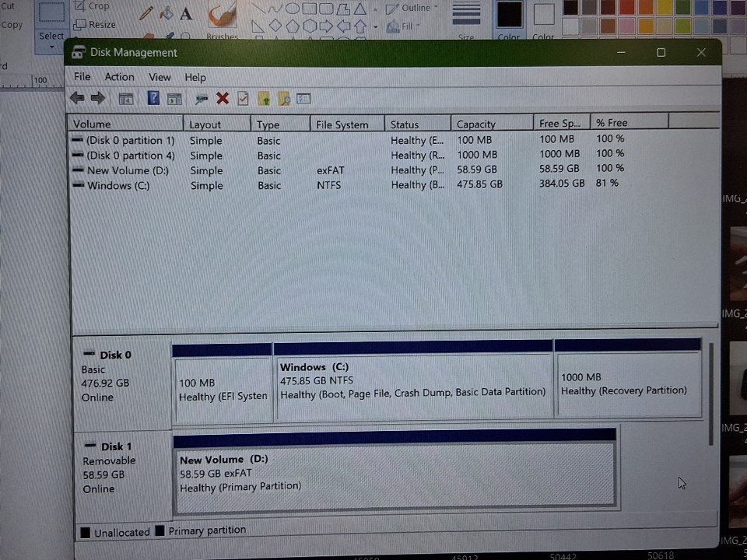Open the View menu

tap(160, 77)
